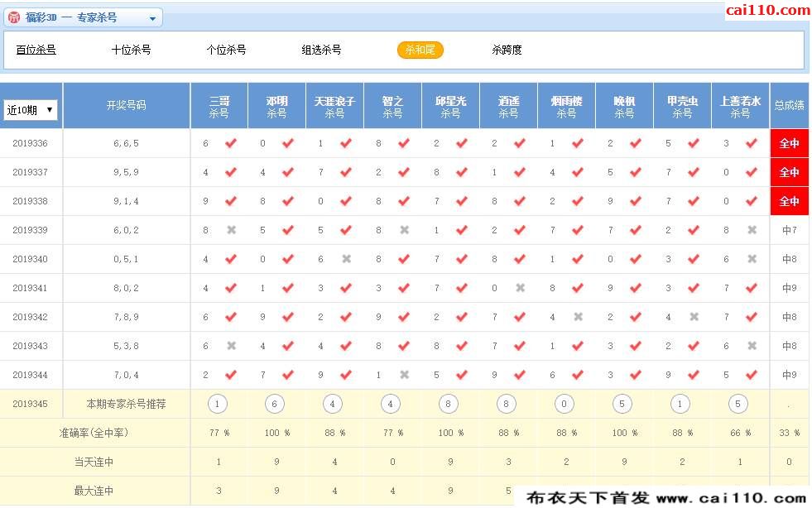
Task: Click 三哥 circled pick 1 for 2019345
Action: click(218, 404)
